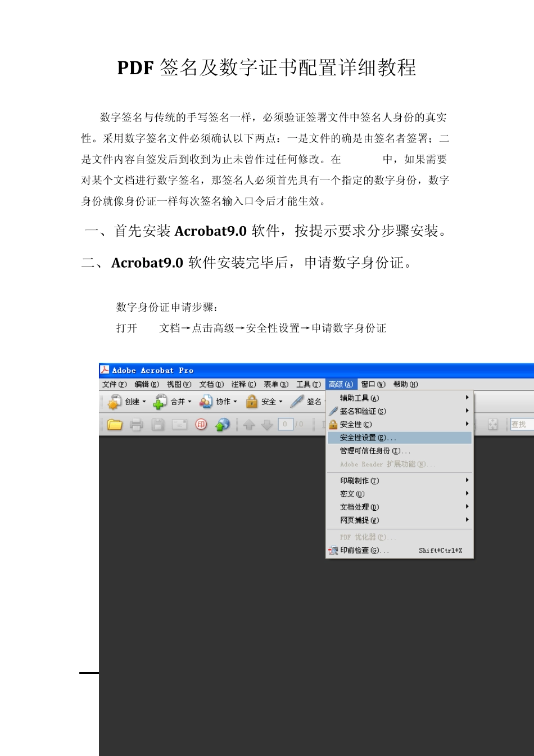Click the globe upload icon in toolbar
534x756 pixels.
click(x=223, y=425)
